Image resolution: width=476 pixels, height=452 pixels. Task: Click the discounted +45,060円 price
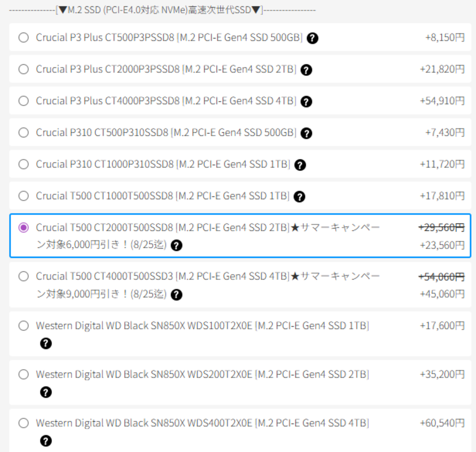[x=442, y=294]
